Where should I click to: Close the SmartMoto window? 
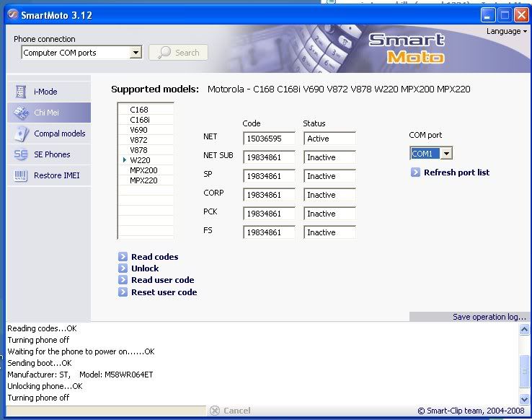point(520,15)
